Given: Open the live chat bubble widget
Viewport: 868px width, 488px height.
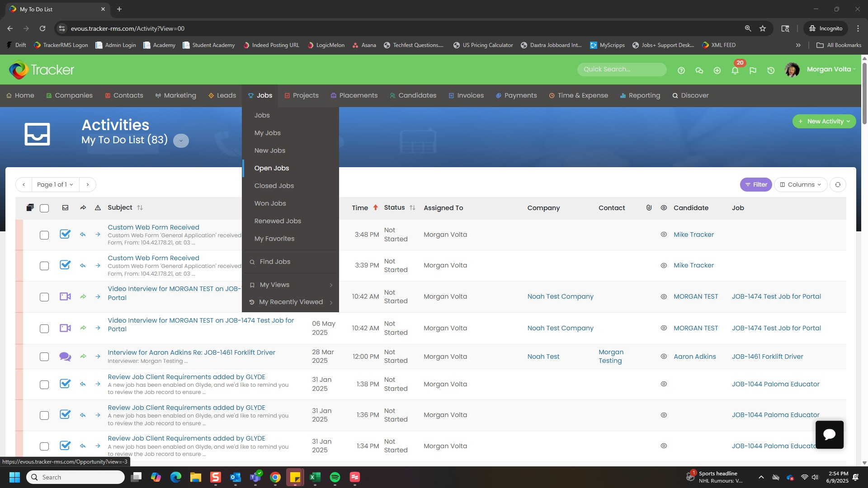Looking at the screenshot, I should (x=829, y=434).
